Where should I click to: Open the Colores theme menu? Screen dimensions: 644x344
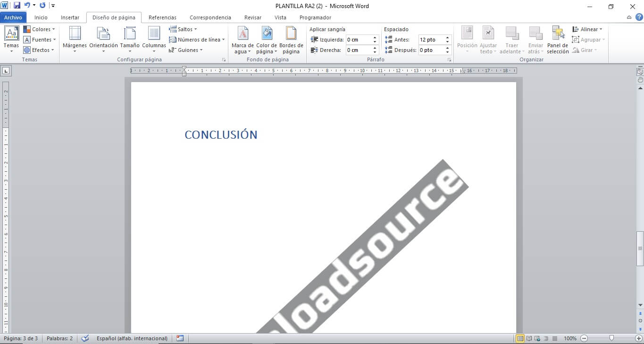(39, 29)
